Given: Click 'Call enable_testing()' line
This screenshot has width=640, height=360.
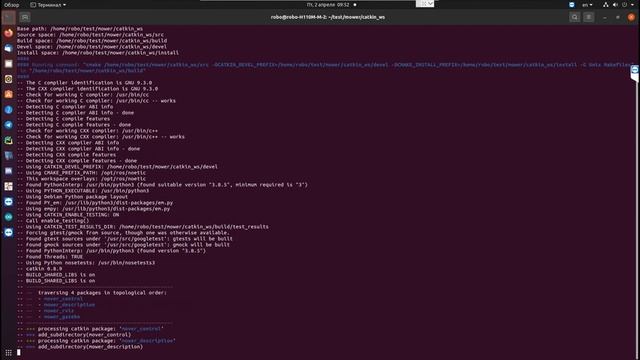Looking at the screenshot, I should [53, 220].
